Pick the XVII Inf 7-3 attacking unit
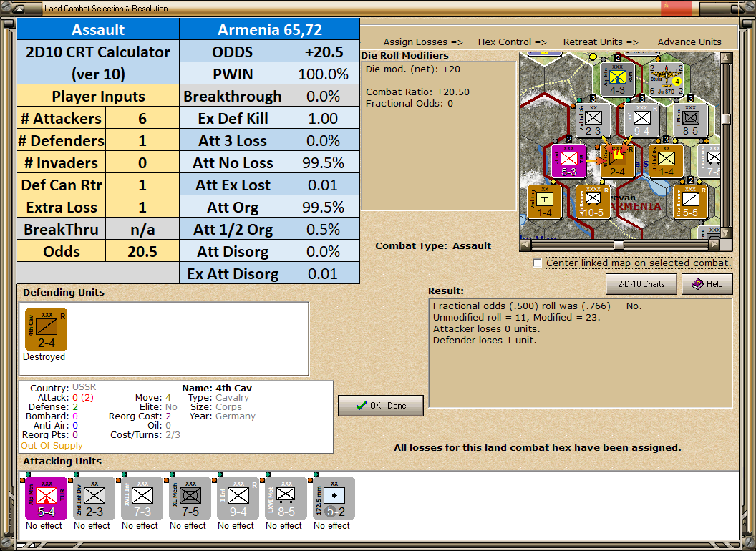Screen dimensions: 756x551 142,499
